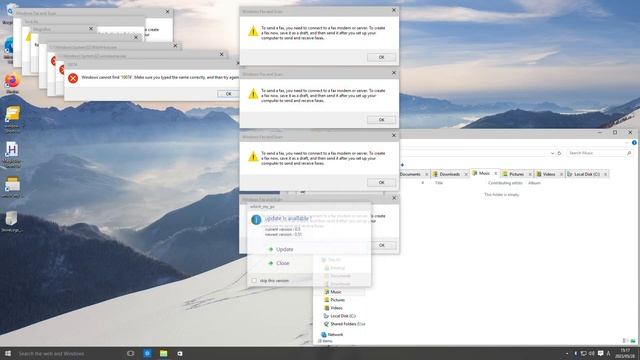Select the yellow notes desktop shortcut icon
This screenshot has width=640, height=360.
12,119
